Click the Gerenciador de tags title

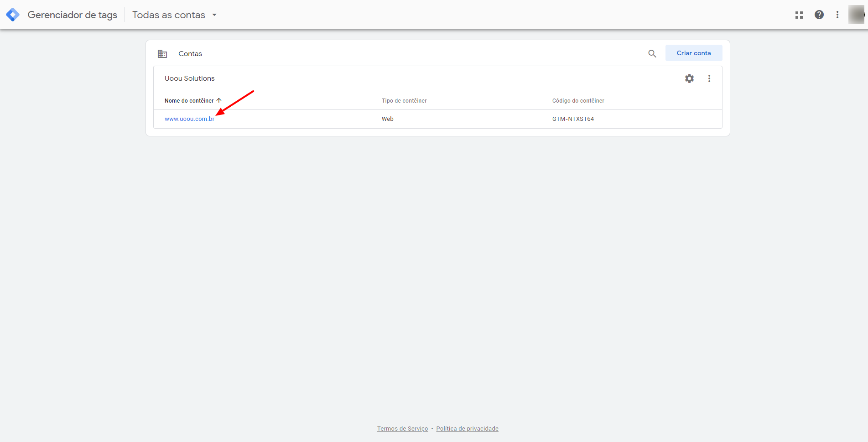[x=73, y=15]
